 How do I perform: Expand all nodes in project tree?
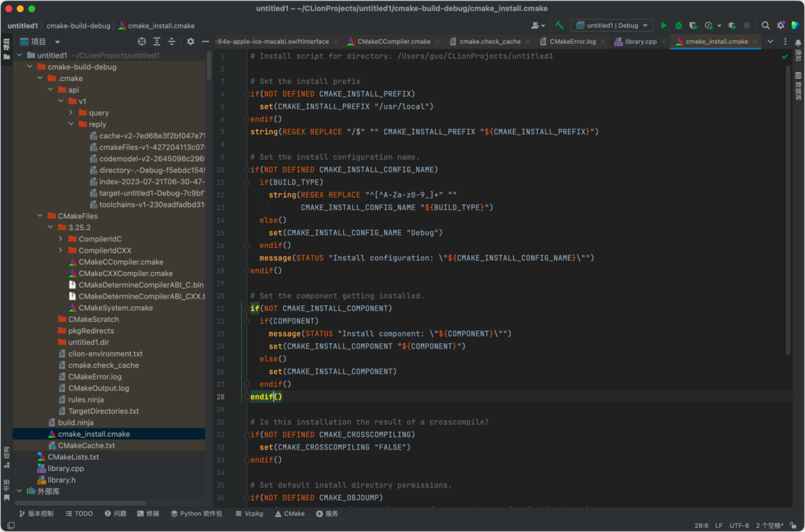pos(157,42)
